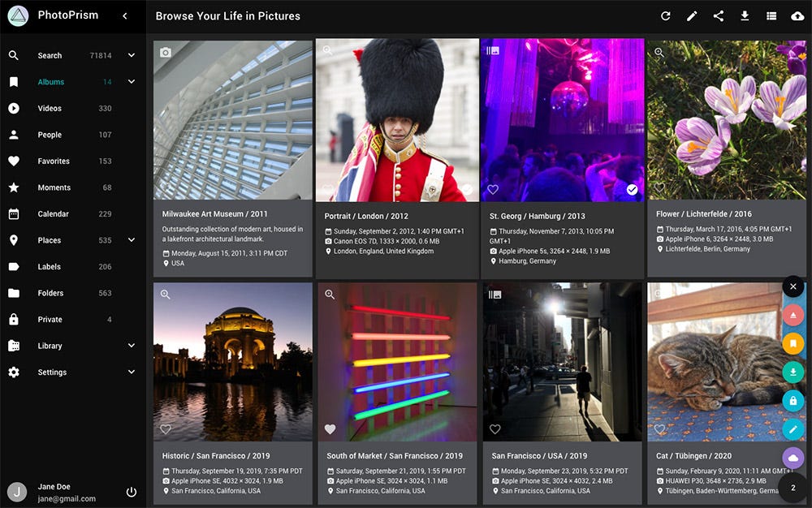
Task: Unfavorite the St. Georg / Hamburg album heart
Action: click(493, 189)
